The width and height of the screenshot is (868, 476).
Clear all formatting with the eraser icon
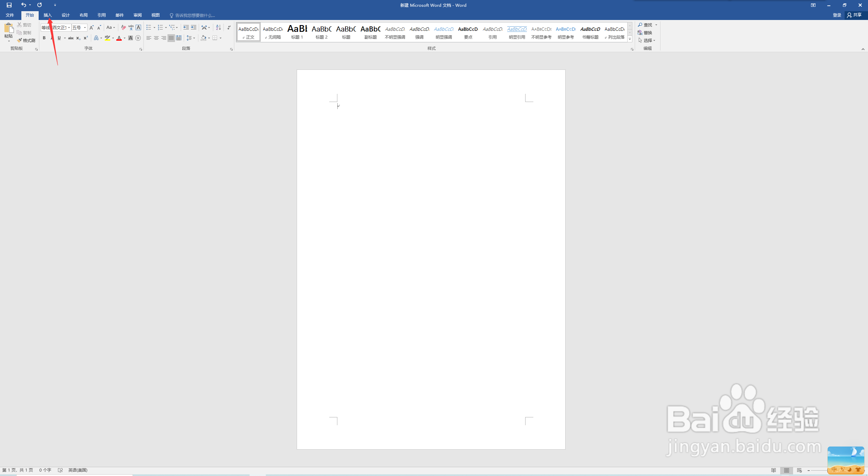(x=123, y=27)
